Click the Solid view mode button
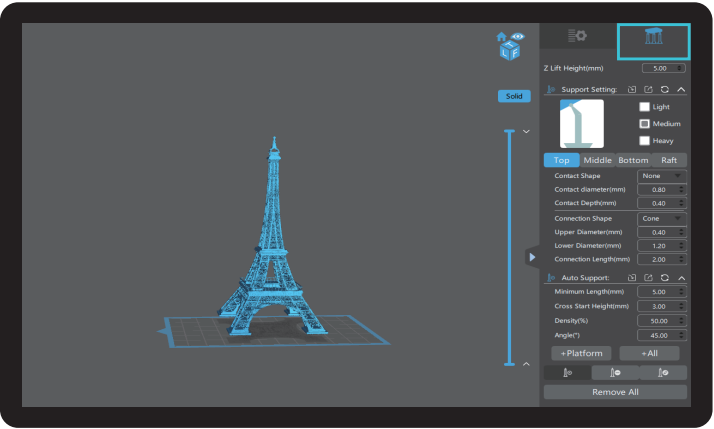 [514, 96]
